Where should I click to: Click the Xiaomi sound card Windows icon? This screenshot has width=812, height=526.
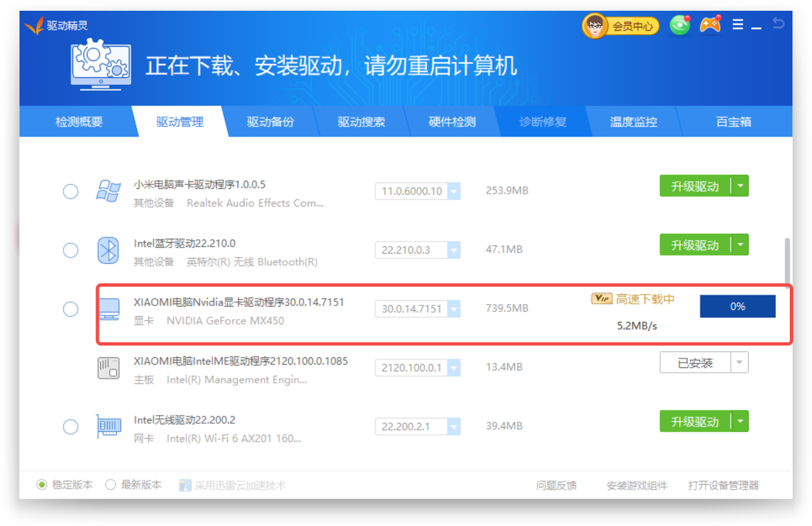pos(108,191)
